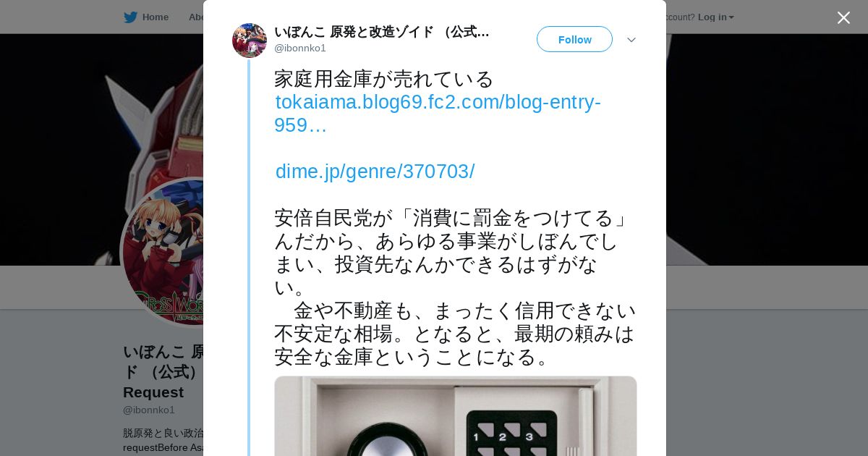Click the tweet body text paragraph
This screenshot has height=456, width=868.
coord(454,287)
